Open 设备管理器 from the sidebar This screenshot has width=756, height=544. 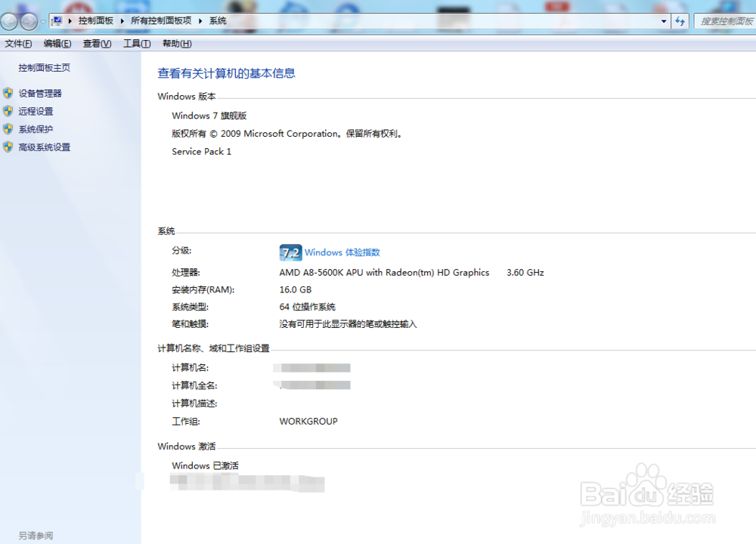(x=40, y=94)
